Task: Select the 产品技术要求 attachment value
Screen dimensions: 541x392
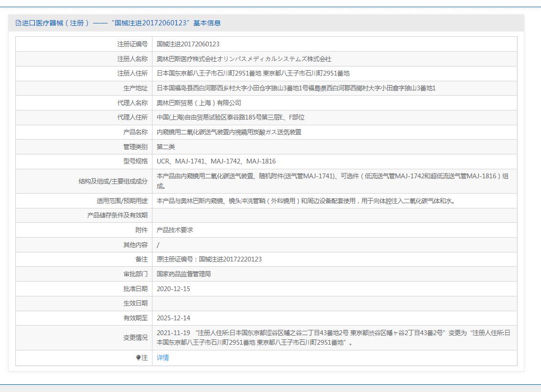Action: (174, 230)
